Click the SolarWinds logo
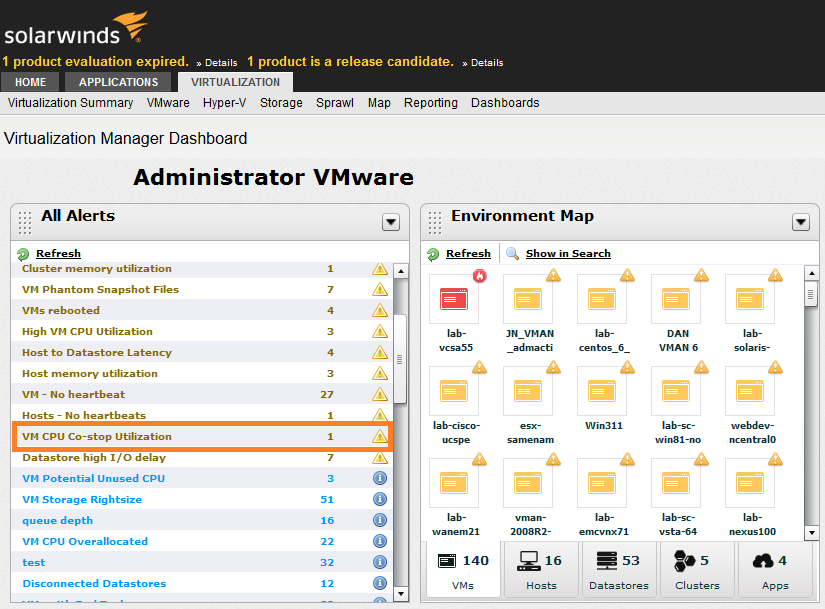The image size is (825, 609). [76, 28]
